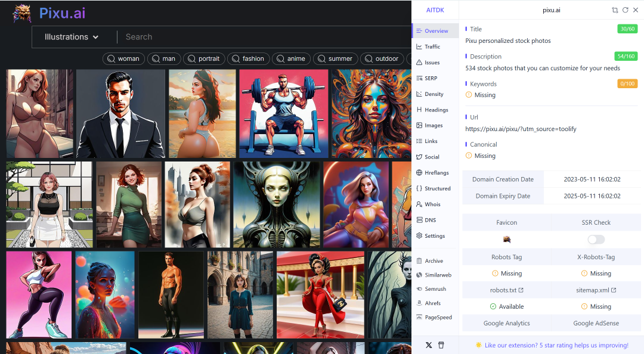The image size is (644, 354).
Task: Select the summer search tag
Action: pyautogui.click(x=336, y=59)
